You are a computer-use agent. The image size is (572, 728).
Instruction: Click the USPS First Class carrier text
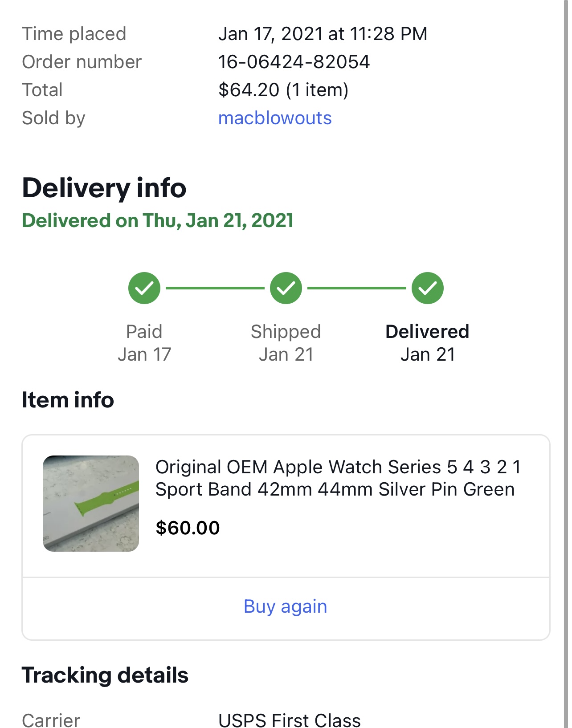[290, 720]
